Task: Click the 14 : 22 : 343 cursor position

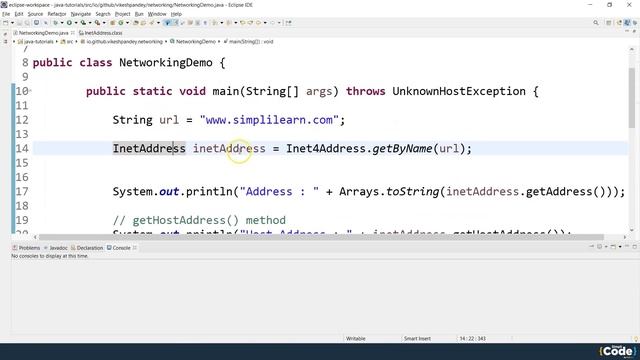Action: click(x=472, y=338)
